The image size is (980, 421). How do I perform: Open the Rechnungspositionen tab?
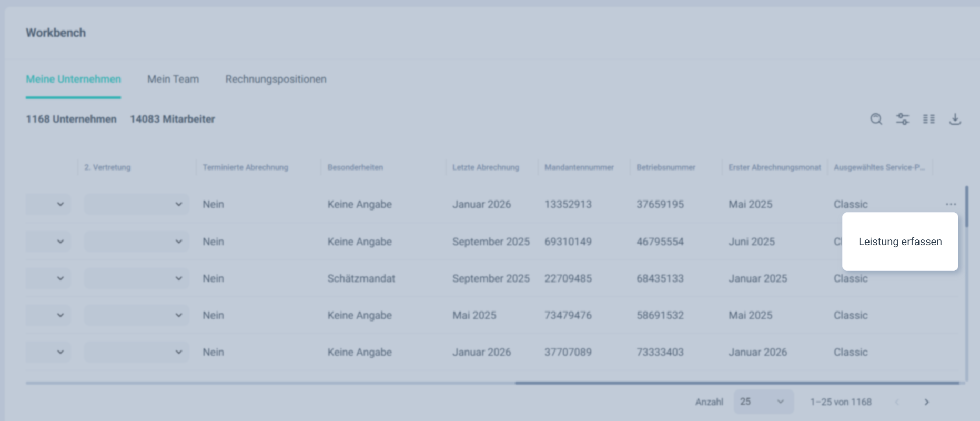(276, 79)
